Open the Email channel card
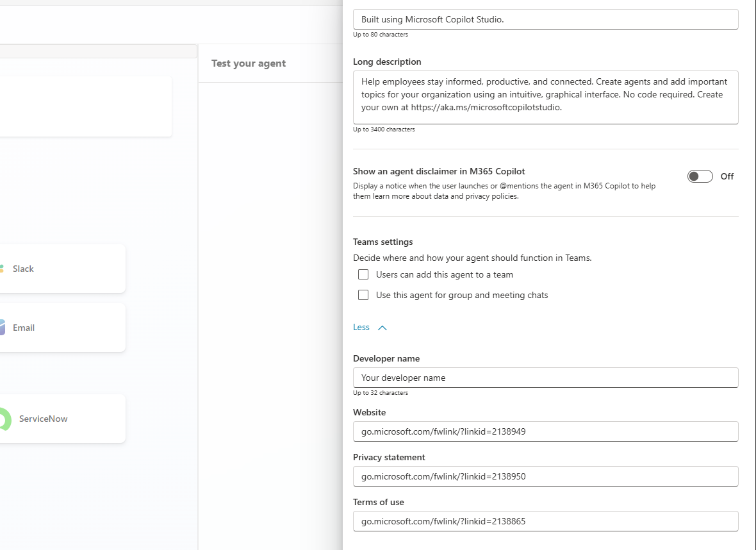This screenshot has width=756, height=550. [x=62, y=328]
